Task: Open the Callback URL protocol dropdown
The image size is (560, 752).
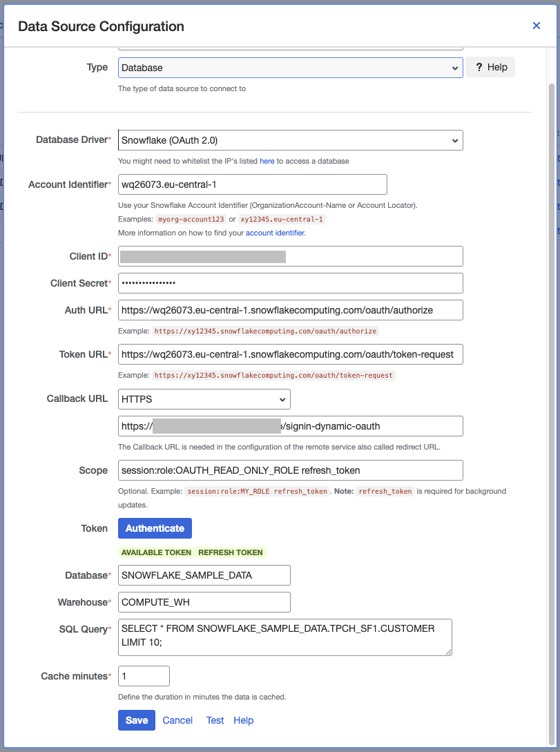Action: pyautogui.click(x=204, y=399)
